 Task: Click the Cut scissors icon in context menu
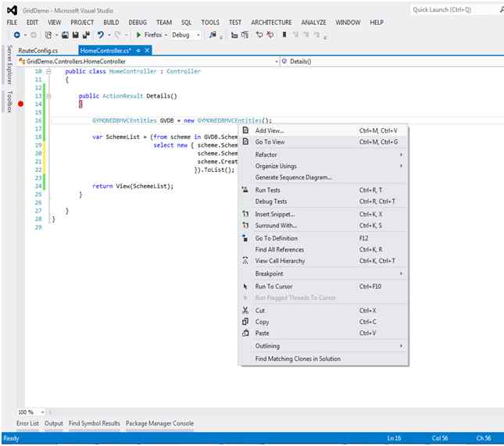click(245, 310)
